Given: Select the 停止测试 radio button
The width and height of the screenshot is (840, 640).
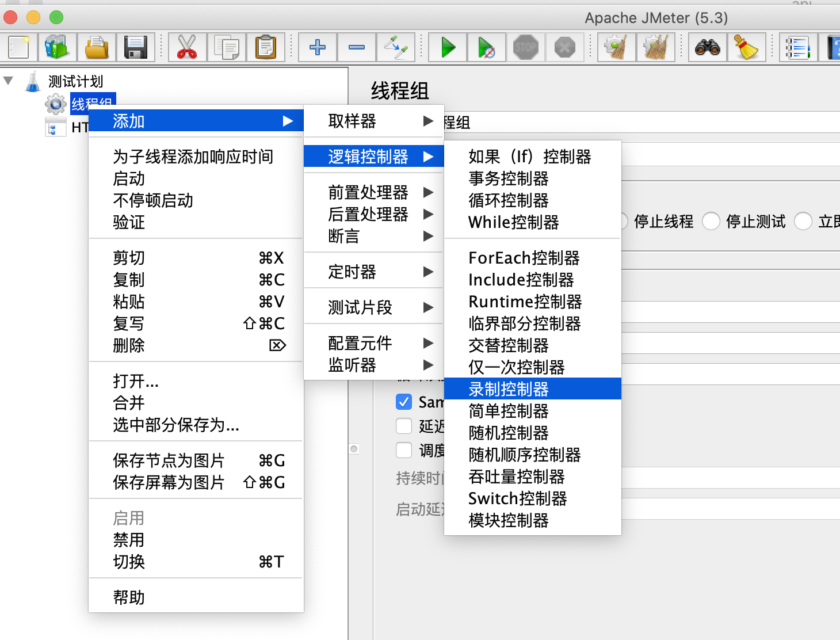Looking at the screenshot, I should pos(711,221).
